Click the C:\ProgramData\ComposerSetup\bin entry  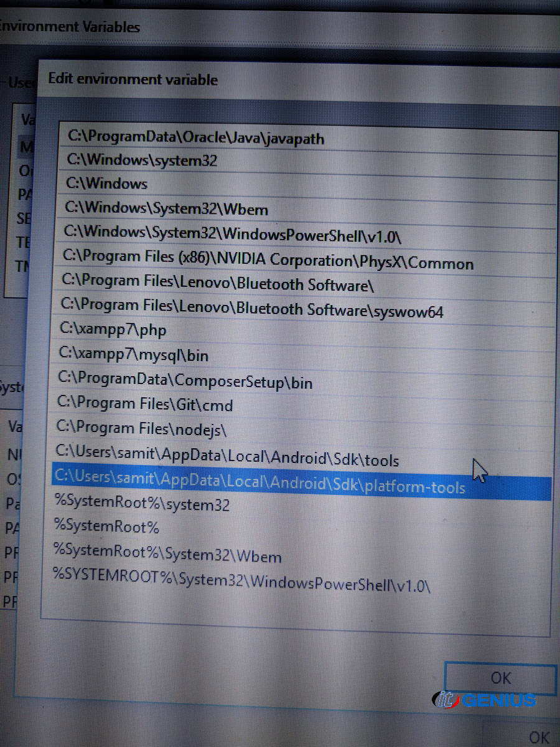tap(302, 380)
